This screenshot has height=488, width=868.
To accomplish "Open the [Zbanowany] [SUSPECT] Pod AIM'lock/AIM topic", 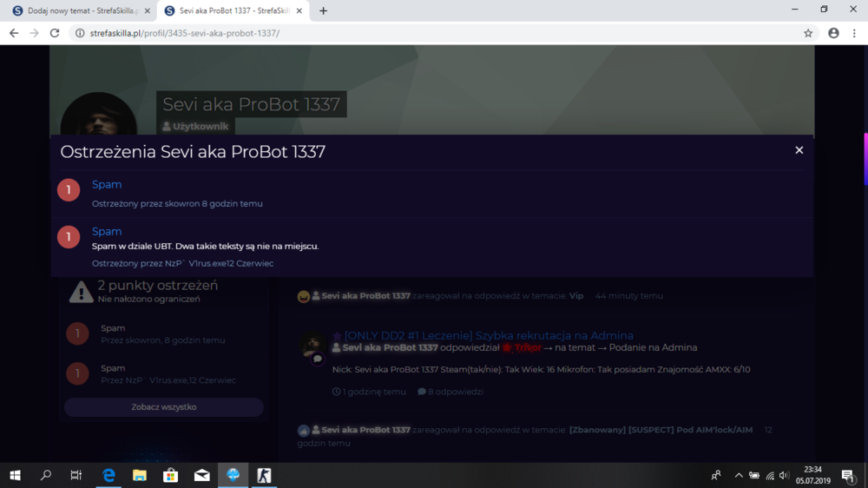I will click(x=661, y=430).
